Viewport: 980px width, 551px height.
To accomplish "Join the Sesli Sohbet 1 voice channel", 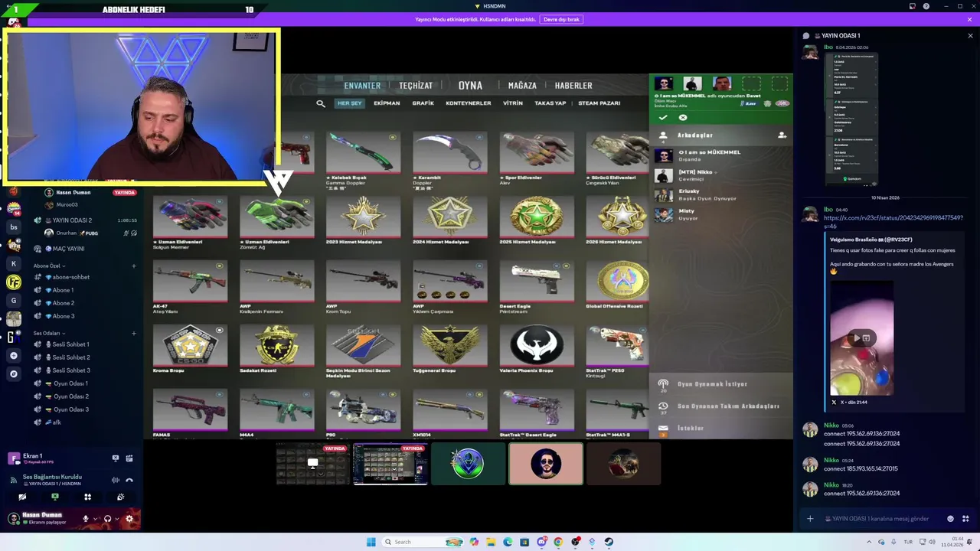I will 71,344.
